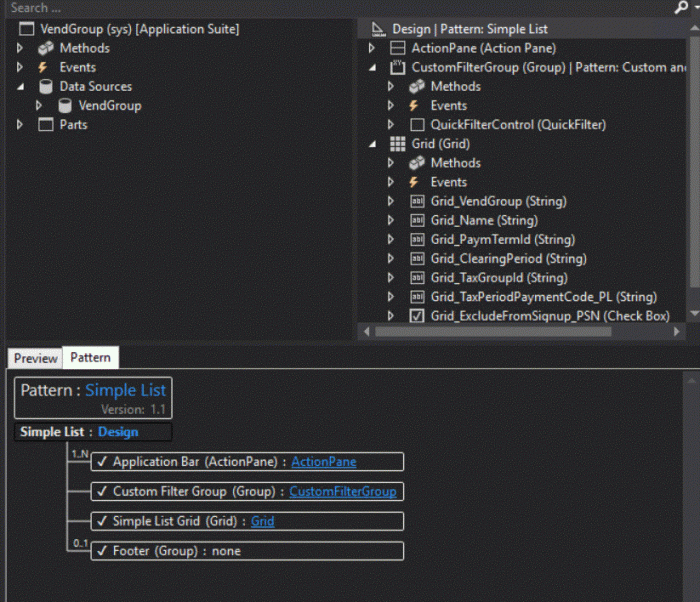Click the search magnifier icon
Viewport: 700px width, 602px height.
pos(681,7)
